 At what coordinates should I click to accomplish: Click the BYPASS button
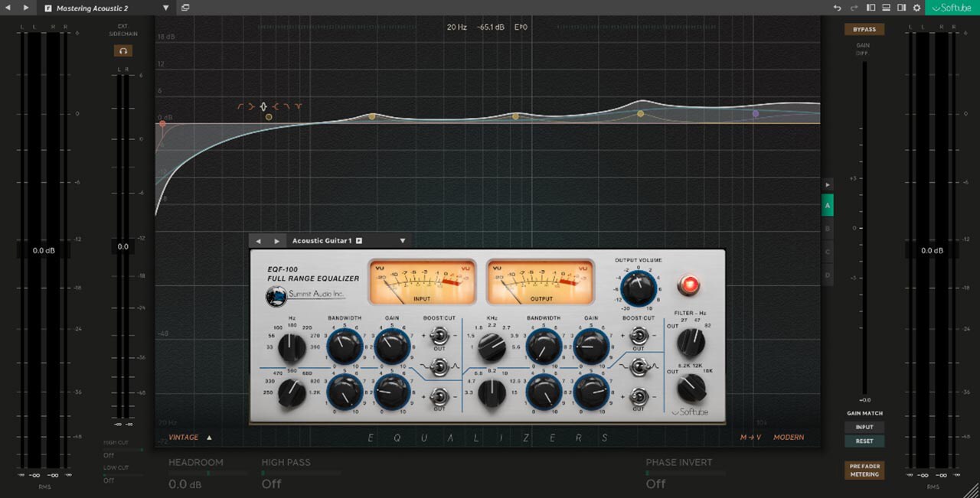tap(864, 29)
